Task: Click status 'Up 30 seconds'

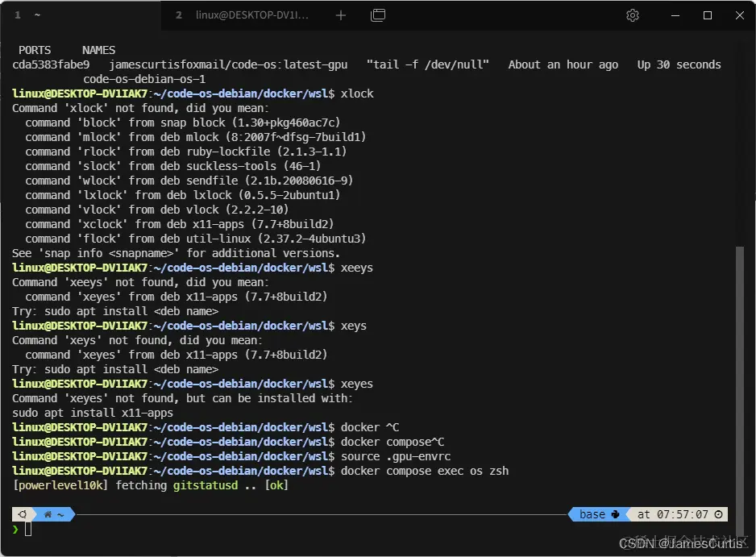Action: (x=679, y=64)
